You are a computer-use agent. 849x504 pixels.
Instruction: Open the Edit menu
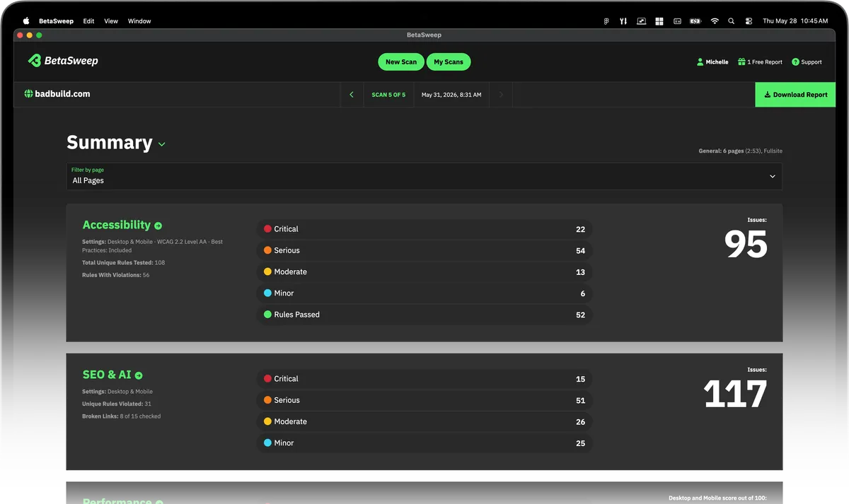coord(88,21)
